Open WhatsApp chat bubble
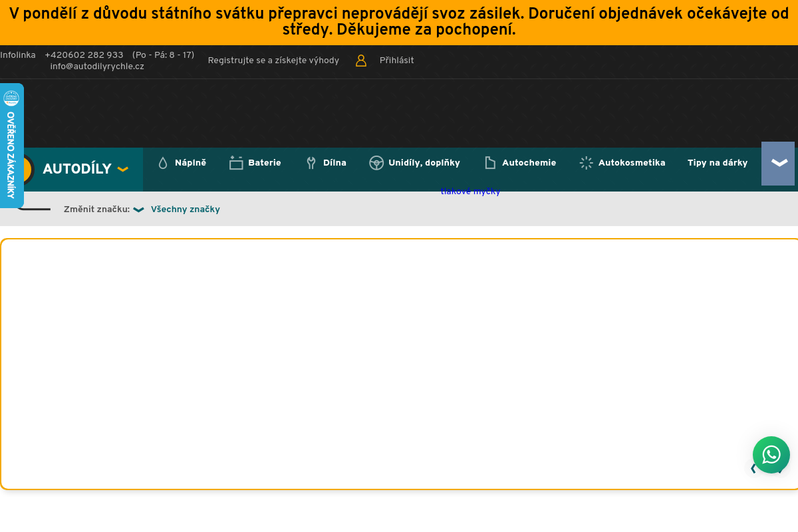This screenshot has width=798, height=532. [x=771, y=455]
